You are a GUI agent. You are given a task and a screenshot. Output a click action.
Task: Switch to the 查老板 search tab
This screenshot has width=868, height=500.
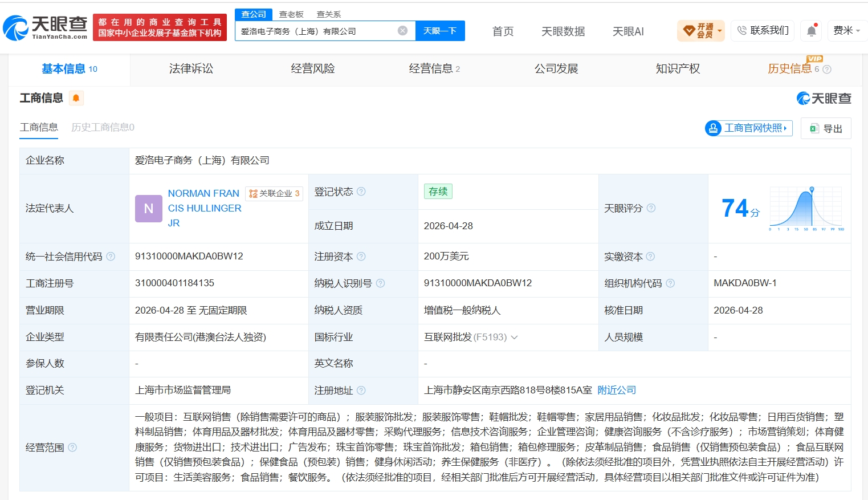point(291,14)
